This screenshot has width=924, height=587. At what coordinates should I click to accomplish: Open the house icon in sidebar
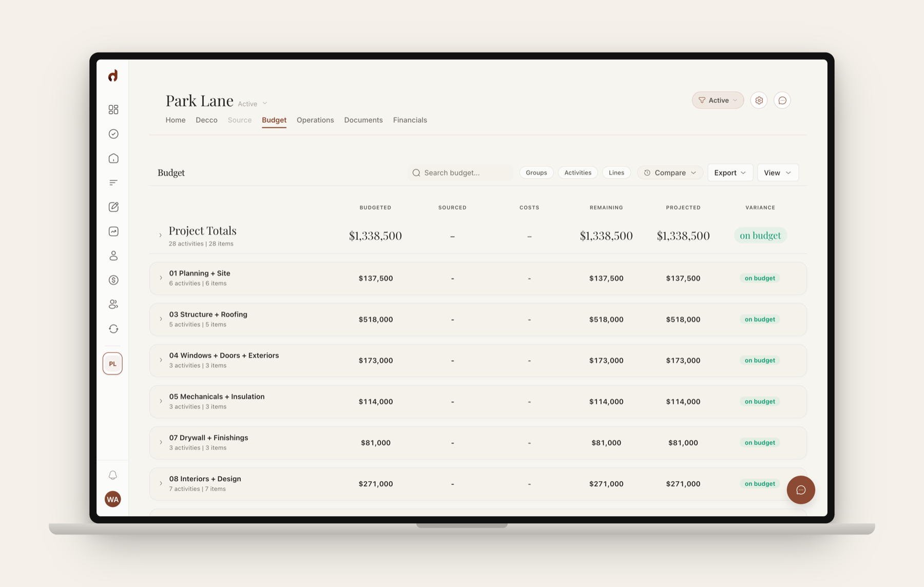[113, 158]
